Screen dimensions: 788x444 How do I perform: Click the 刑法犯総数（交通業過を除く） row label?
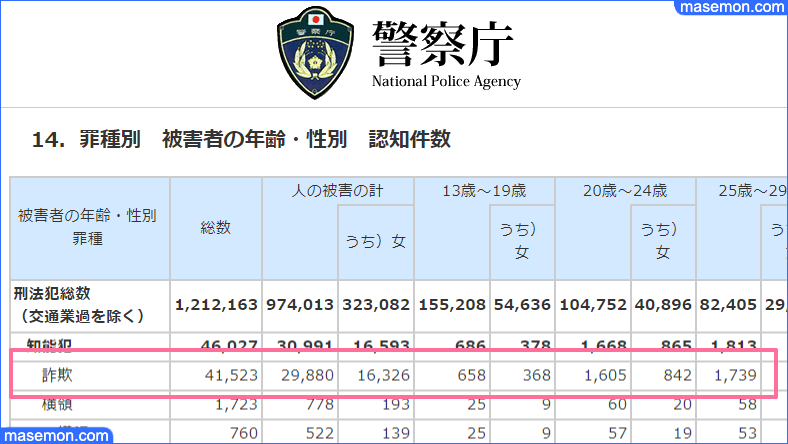[79, 305]
